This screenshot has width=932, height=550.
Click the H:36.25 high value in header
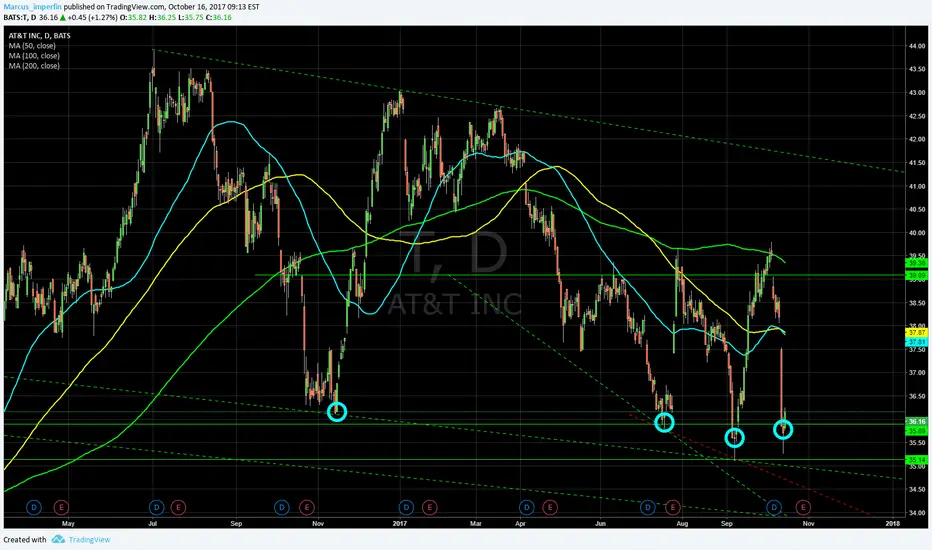click(161, 17)
